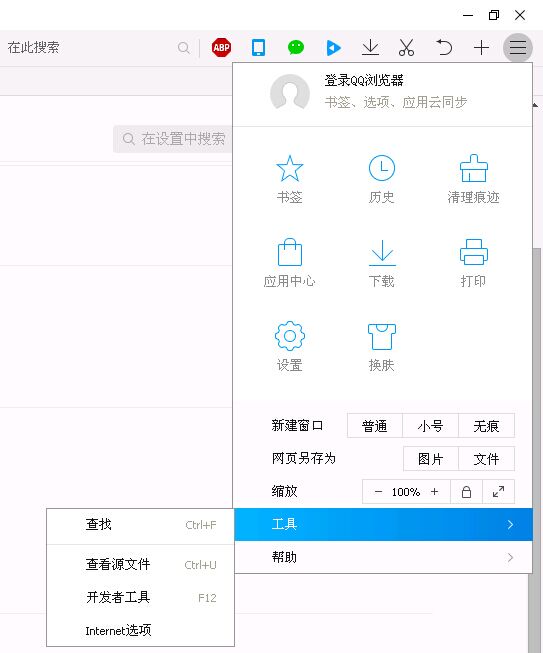The width and height of the screenshot is (543, 653).
Task: Choose 换肤 skin shirt icon
Action: [x=382, y=336]
